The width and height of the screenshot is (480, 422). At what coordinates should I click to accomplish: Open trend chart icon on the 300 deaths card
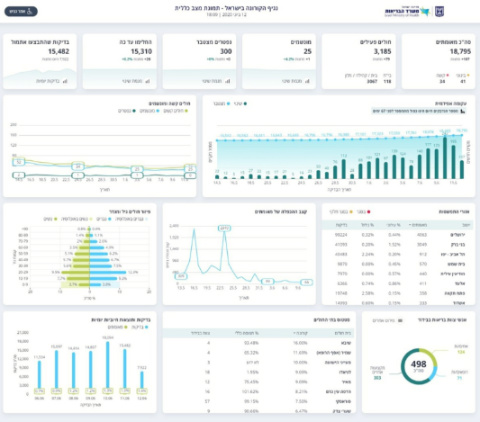(227, 81)
